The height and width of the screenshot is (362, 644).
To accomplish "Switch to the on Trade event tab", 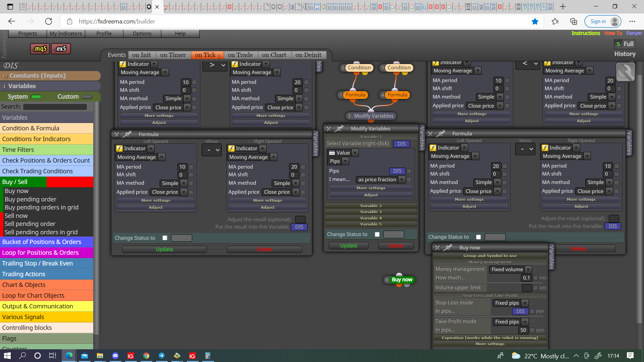I will (240, 55).
